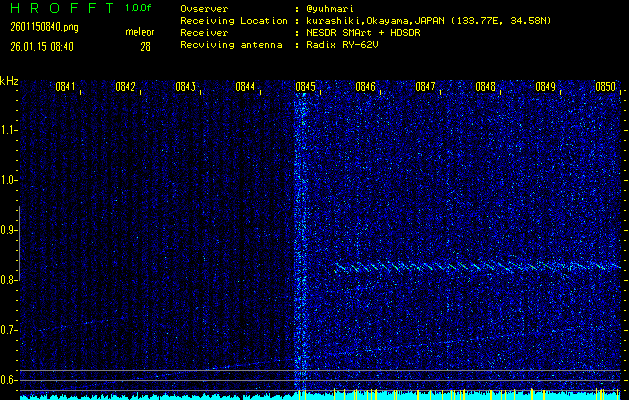This screenshot has width=629, height=400.
Task: Click the 0845 time marker
Action: 305,87
